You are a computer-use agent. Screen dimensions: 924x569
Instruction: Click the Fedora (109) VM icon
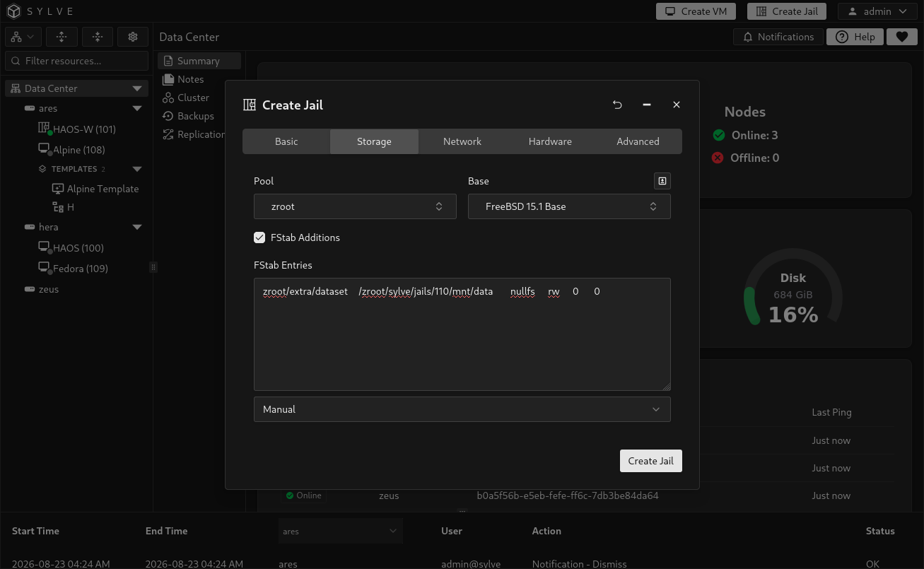[44, 268]
